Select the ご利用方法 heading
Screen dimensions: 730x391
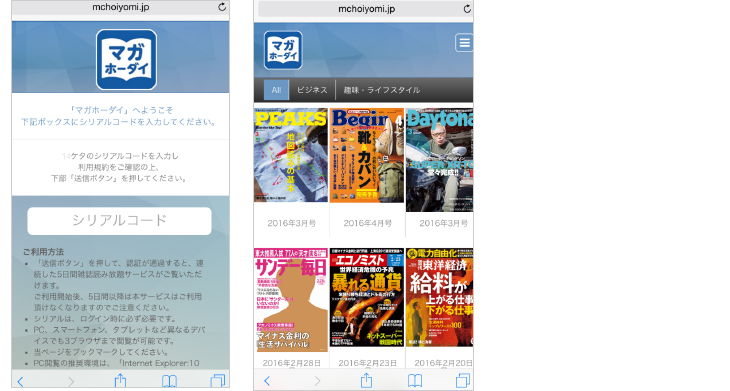(43, 252)
